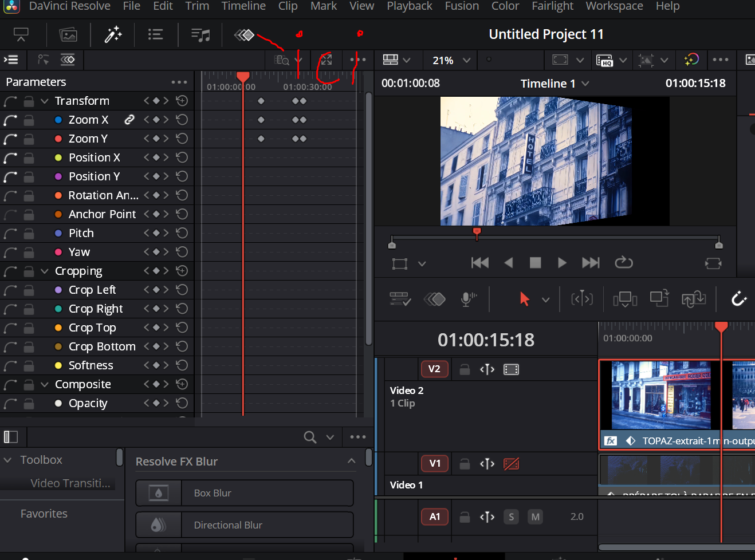The height and width of the screenshot is (560, 755).
Task: Click the Trim Edit Mode tool
Action: [x=581, y=299]
